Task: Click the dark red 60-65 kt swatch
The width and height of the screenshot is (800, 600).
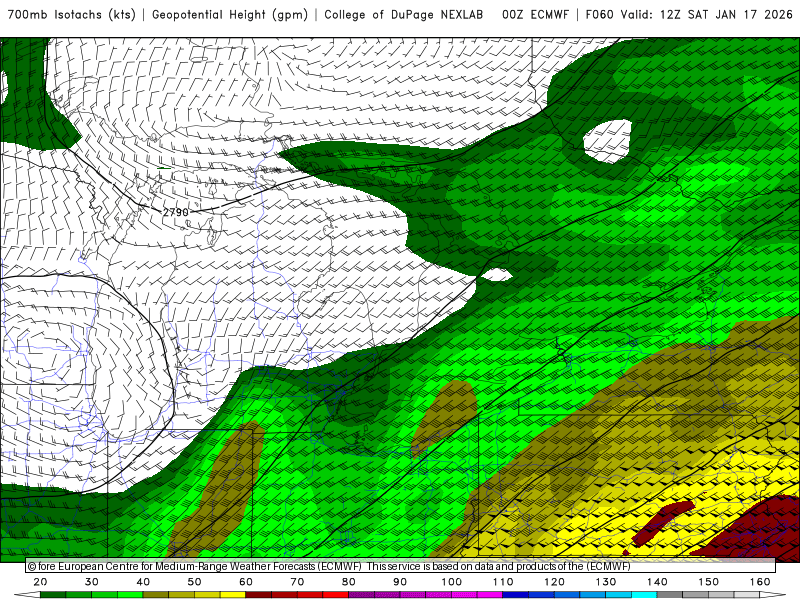Action: [259, 595]
